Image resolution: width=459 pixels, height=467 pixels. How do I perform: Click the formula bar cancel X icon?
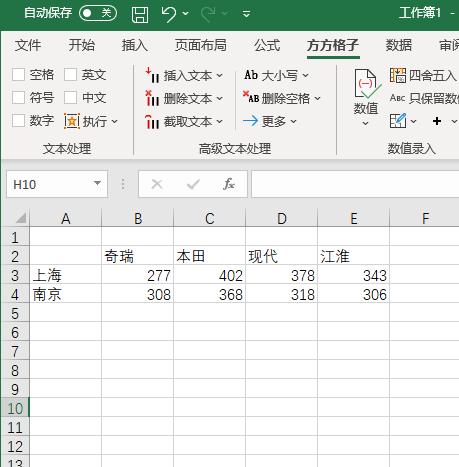pyautogui.click(x=157, y=184)
